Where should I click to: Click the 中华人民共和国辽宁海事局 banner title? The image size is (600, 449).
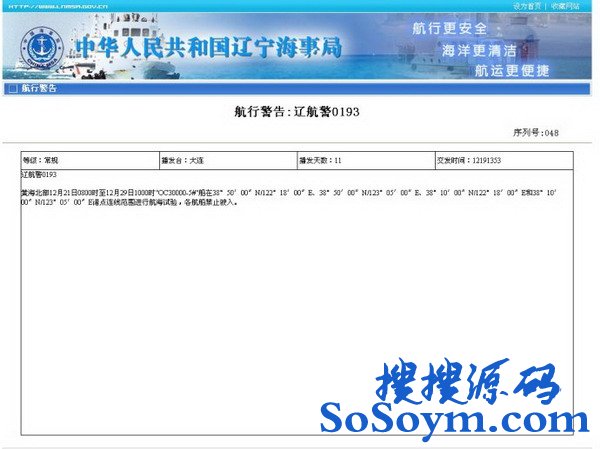coord(208,47)
